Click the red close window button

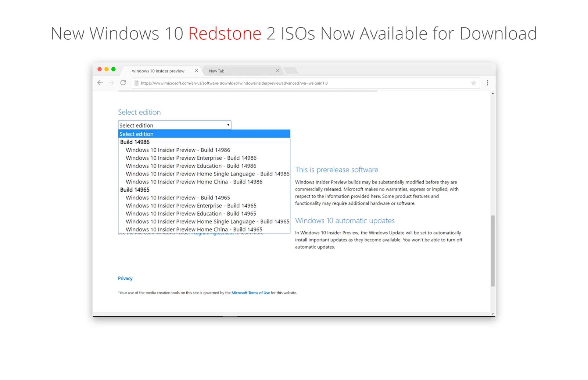click(x=100, y=69)
